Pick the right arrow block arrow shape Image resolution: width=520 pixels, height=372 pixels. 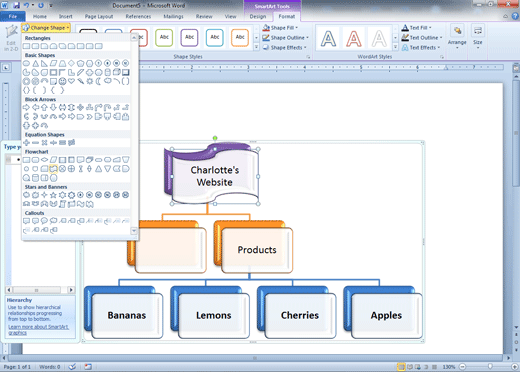26,107
